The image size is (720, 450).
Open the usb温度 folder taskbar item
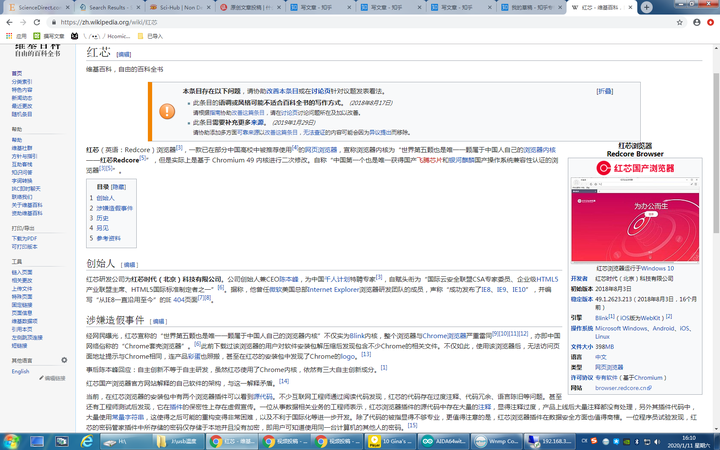click(x=179, y=441)
